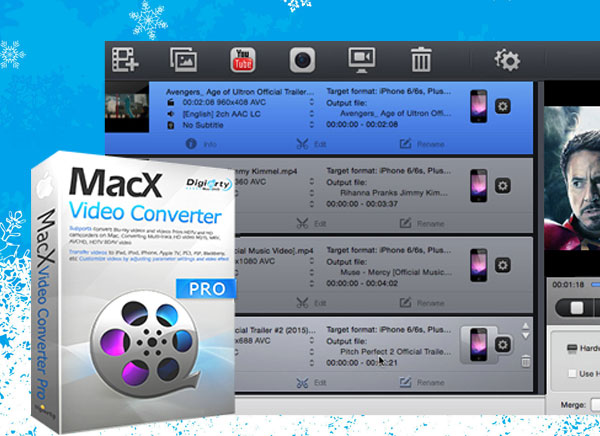Open video track stepper in Rihanna Pranks row
Viewport: 600px width, 436px height.
coord(311,181)
